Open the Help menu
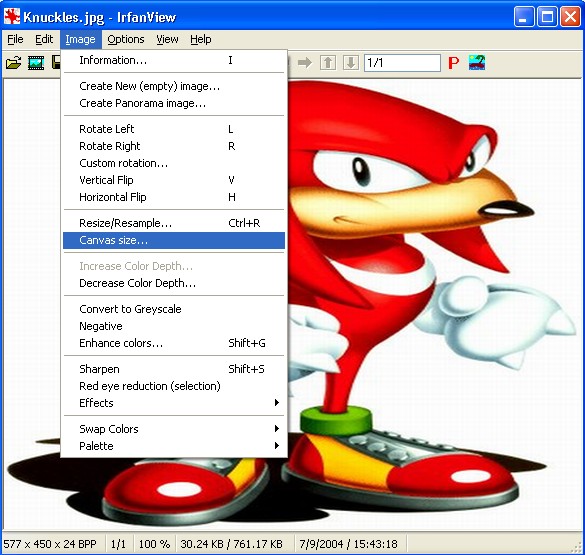Image resolution: width=585 pixels, height=555 pixels. point(201,39)
